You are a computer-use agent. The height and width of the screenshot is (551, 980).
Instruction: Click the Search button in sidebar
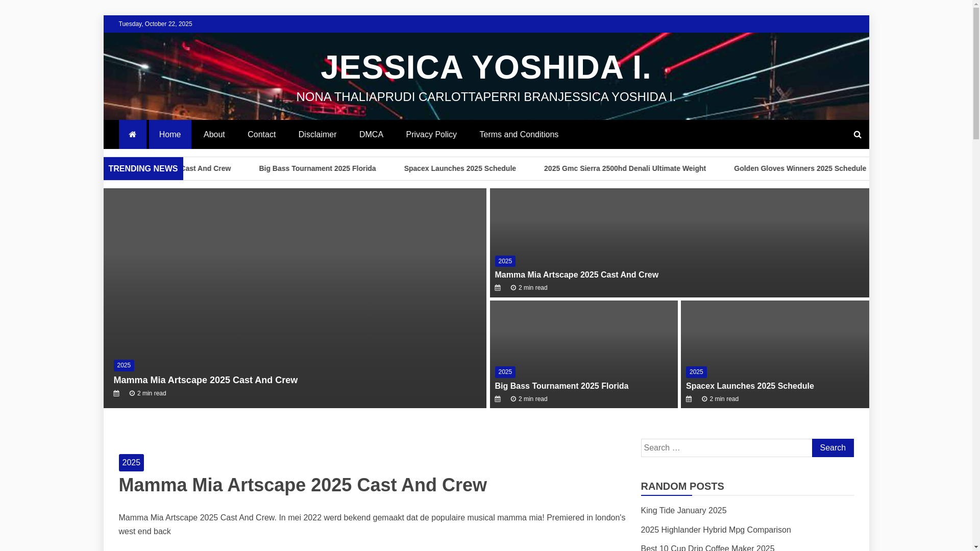(x=832, y=448)
